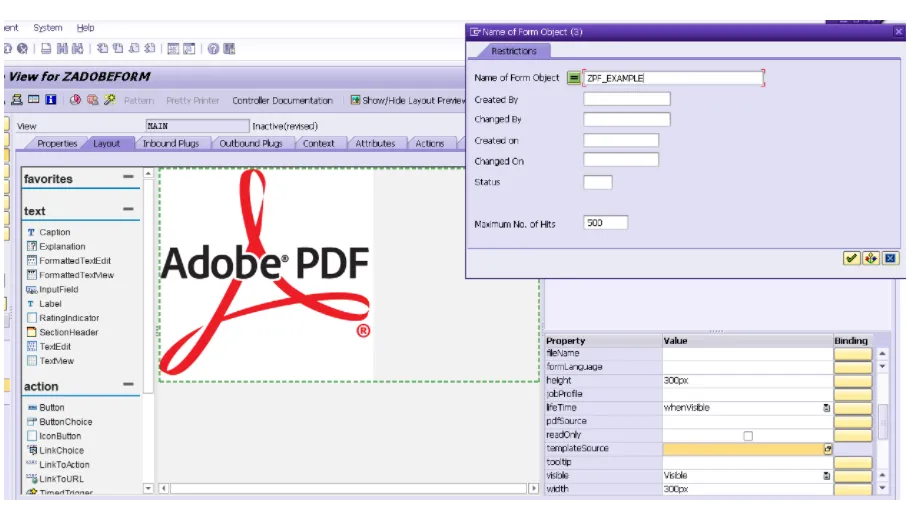Viewport: 907px width, 505px height.
Task: Open the visible property dropdown
Action: click(x=827, y=476)
